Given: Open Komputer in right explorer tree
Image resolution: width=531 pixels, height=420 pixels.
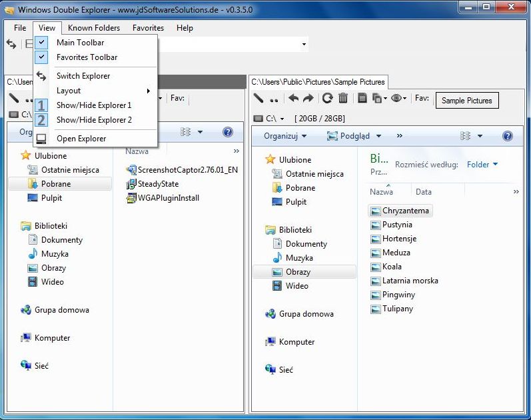Looking at the screenshot, I should coord(290,342).
